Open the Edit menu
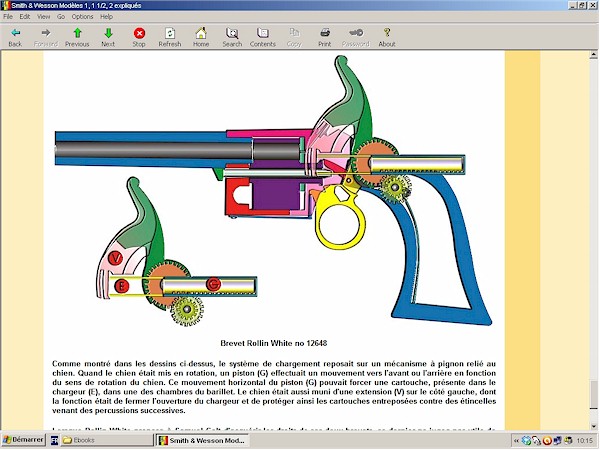Viewport: 600px width, 450px height. point(24,17)
